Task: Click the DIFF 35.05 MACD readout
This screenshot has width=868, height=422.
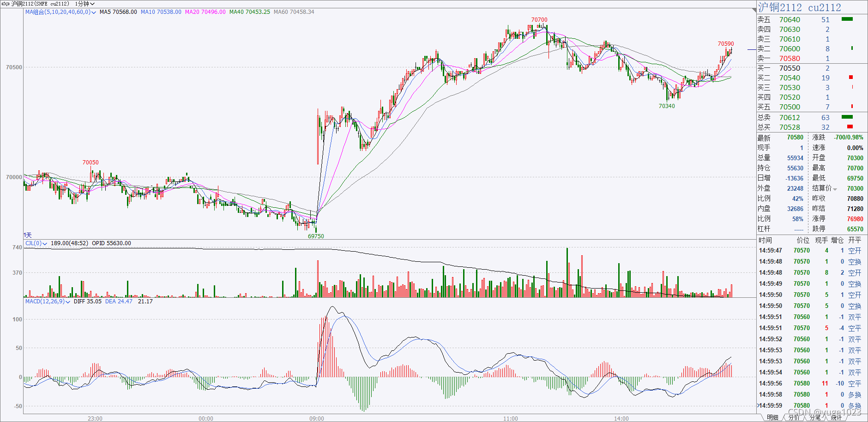Action: click(88, 301)
